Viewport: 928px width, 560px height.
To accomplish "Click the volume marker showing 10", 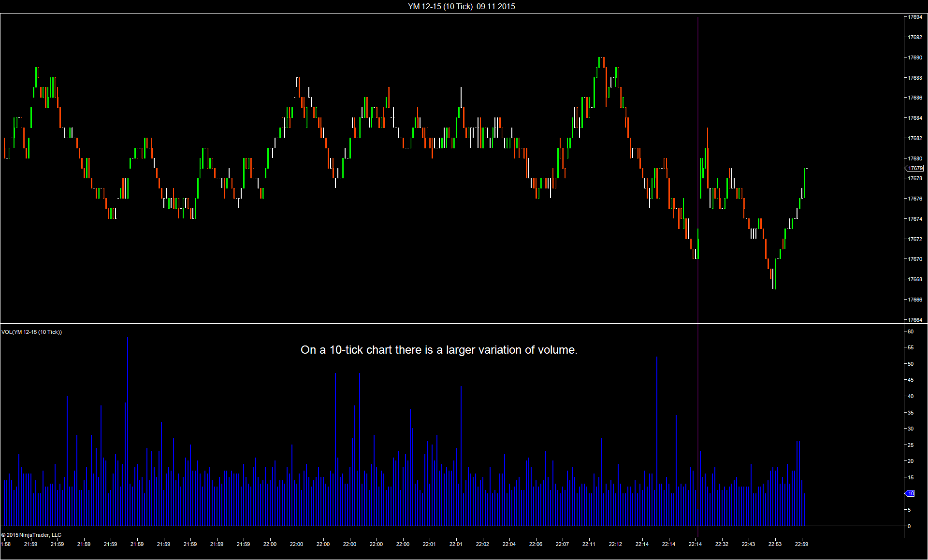I will click(910, 493).
